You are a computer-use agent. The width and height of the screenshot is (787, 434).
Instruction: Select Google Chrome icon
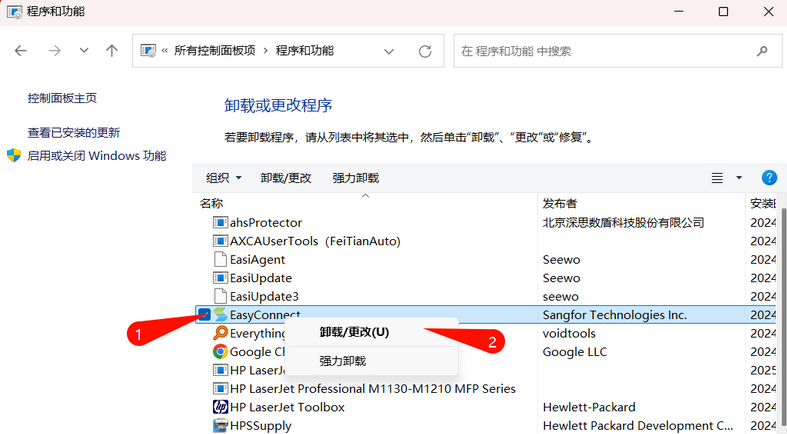(x=220, y=351)
